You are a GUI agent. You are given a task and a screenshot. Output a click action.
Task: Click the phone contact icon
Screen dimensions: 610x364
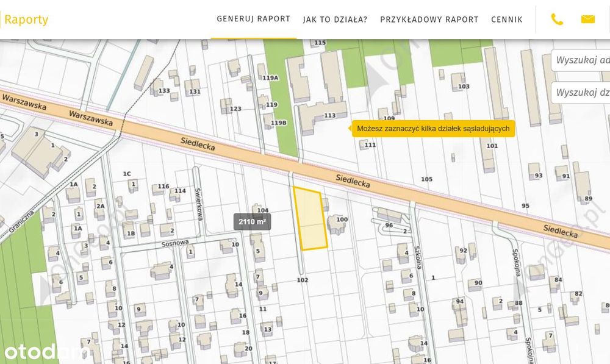click(557, 19)
